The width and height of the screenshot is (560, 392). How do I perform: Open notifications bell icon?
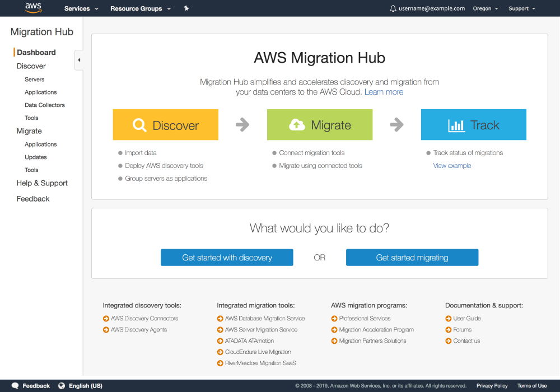coord(393,8)
